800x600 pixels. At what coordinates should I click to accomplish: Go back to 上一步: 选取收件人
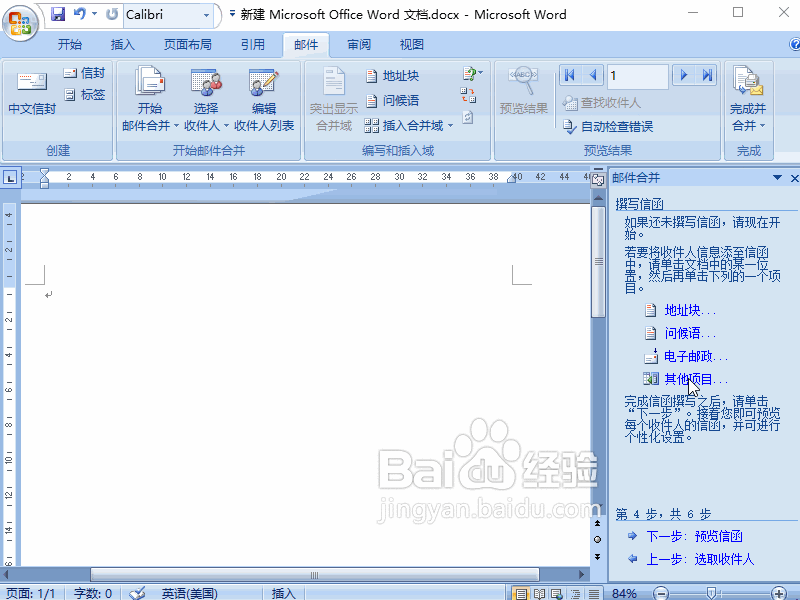click(700, 559)
